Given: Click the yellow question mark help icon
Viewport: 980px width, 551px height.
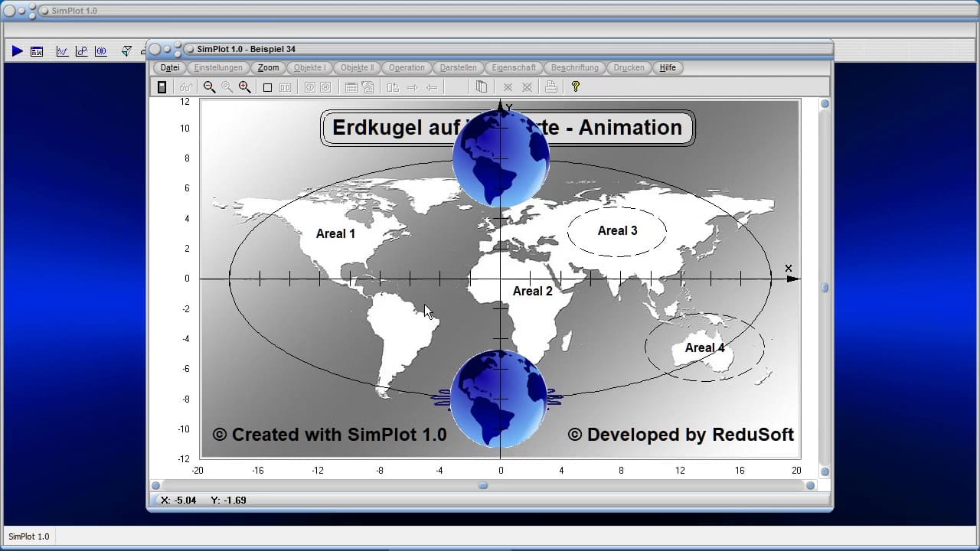Looking at the screenshot, I should click(x=576, y=87).
